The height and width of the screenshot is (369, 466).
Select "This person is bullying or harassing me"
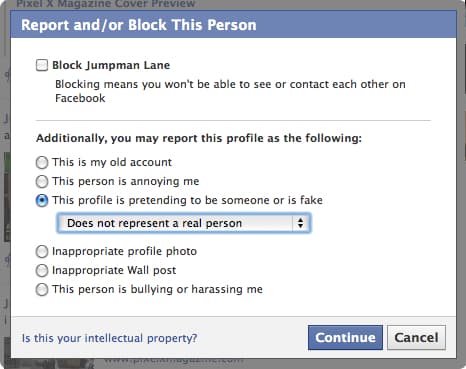pos(42,290)
